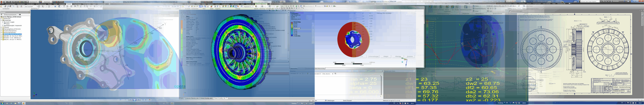Select Äusseres Ölpumpenrad:1 in the model tree
This screenshot has width=644, height=105.
pyautogui.click(x=10, y=31)
